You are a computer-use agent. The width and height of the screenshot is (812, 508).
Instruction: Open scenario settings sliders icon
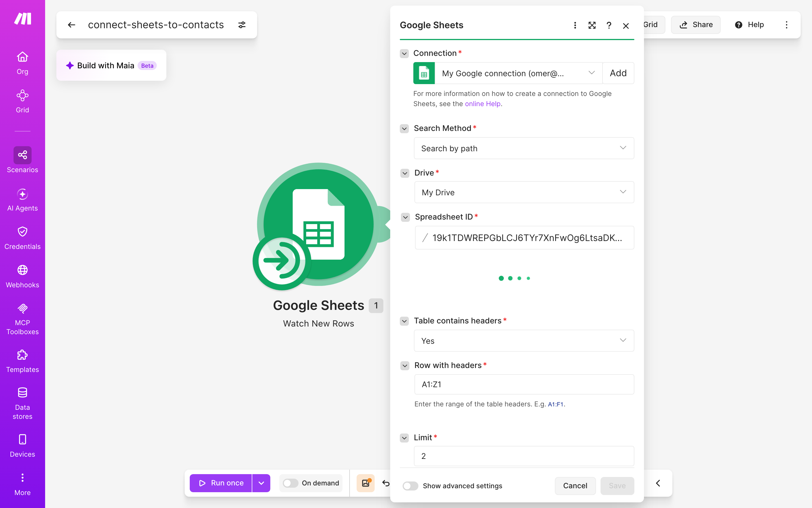tap(242, 25)
